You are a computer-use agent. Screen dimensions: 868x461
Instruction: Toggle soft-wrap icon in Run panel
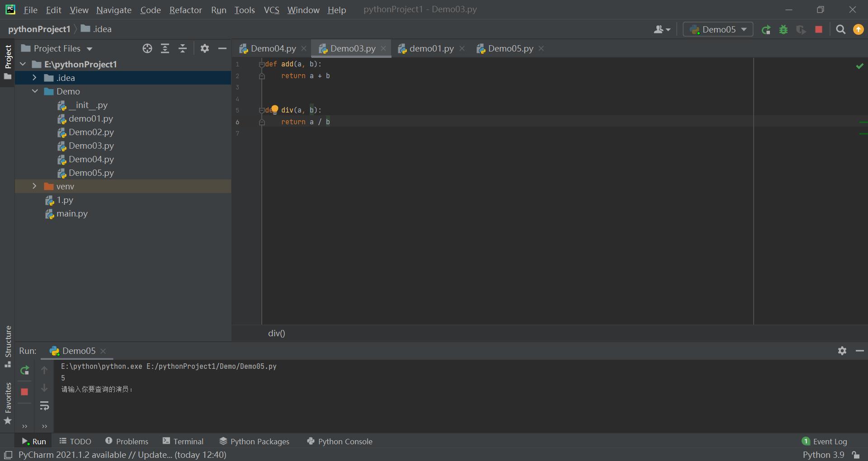(x=44, y=406)
